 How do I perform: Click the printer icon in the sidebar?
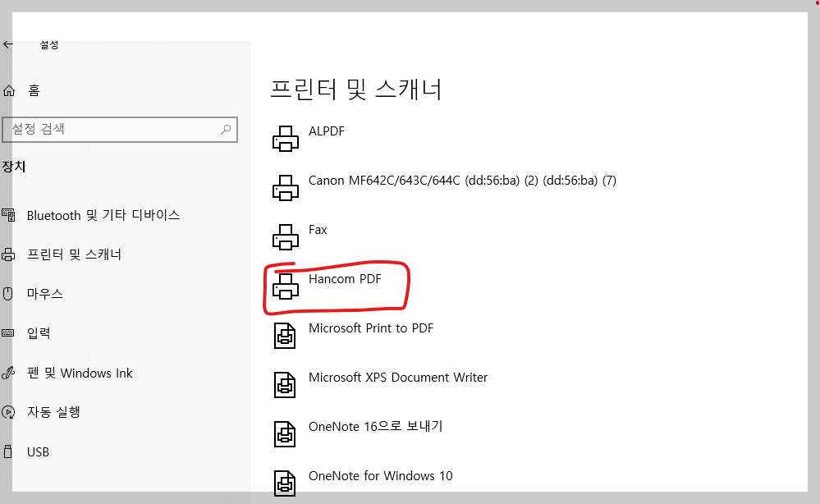pyautogui.click(x=8, y=254)
